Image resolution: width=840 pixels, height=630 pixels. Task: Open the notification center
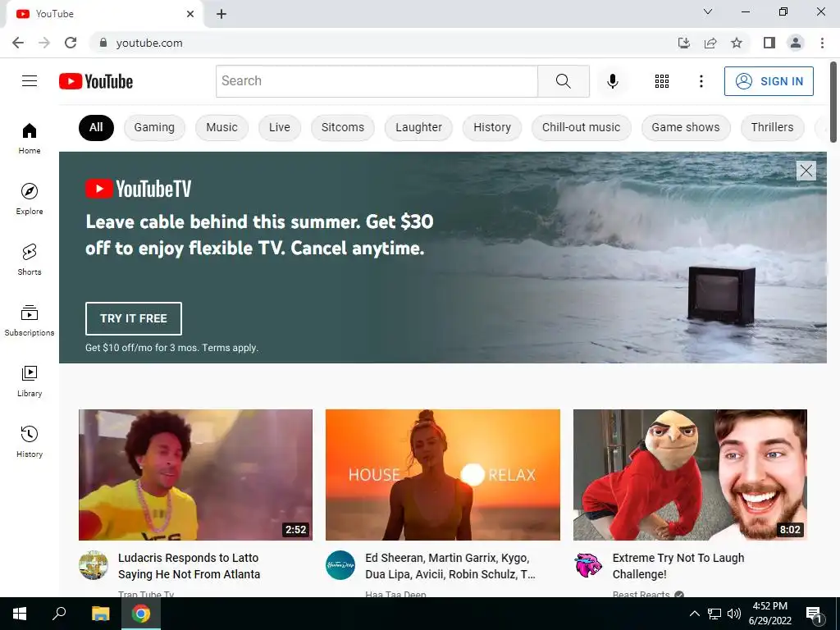click(x=814, y=614)
